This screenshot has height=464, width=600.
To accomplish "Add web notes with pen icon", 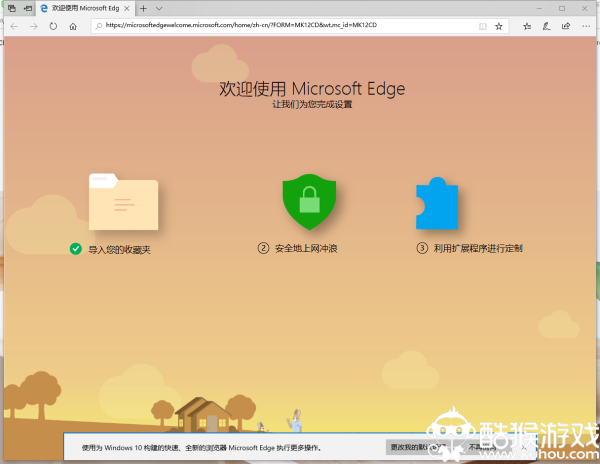I will click(x=546, y=26).
